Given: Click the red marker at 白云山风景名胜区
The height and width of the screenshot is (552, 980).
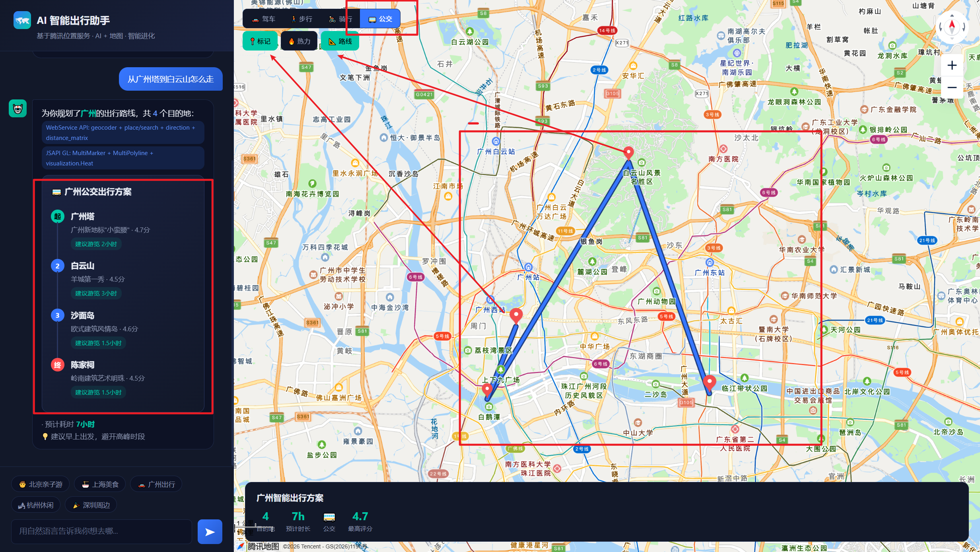Looking at the screenshot, I should tap(628, 152).
